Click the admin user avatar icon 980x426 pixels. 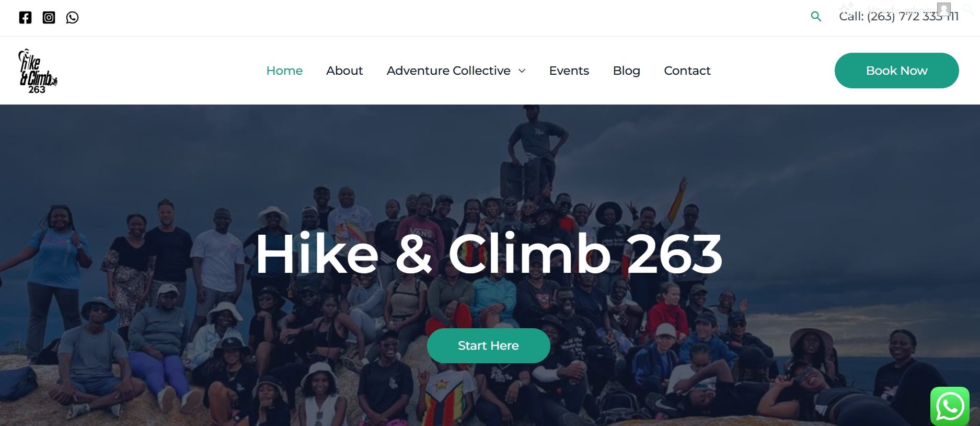tap(943, 9)
